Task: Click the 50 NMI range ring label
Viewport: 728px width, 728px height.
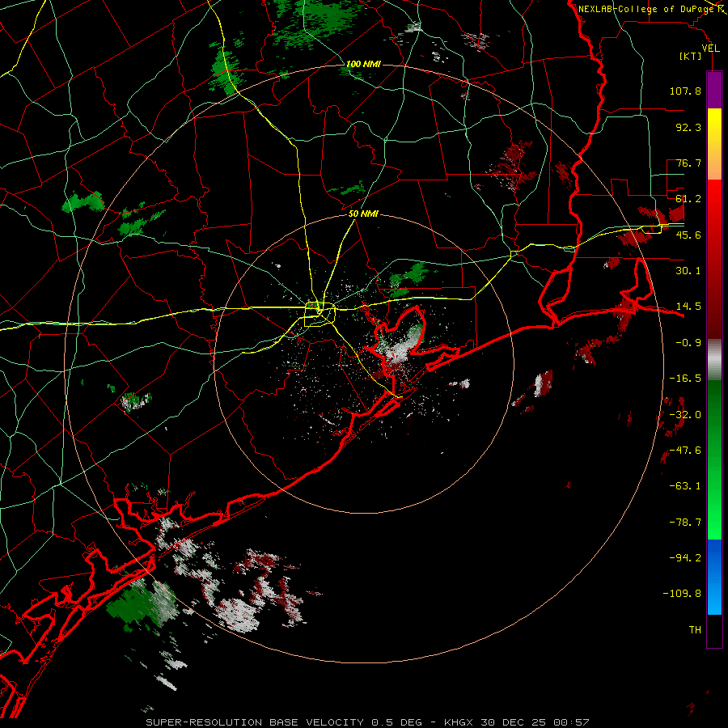Action: 363,214
